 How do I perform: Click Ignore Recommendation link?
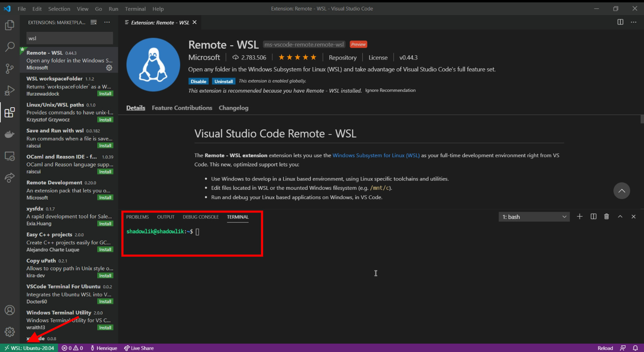(x=390, y=90)
